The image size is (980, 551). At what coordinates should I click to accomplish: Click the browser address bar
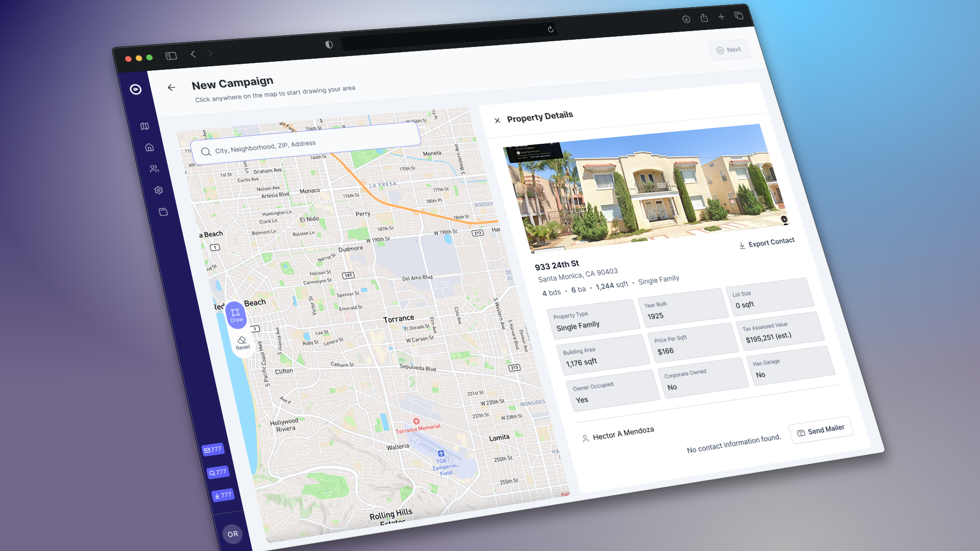pos(448,36)
